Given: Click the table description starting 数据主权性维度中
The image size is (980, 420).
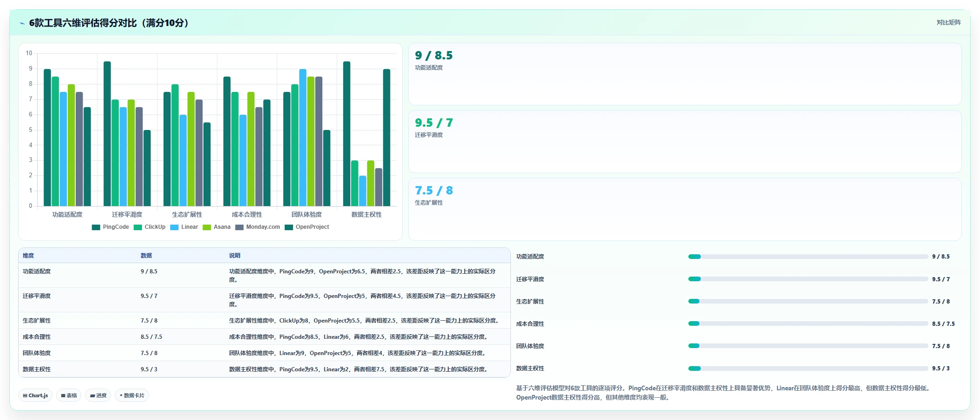Looking at the screenshot, I should (359, 369).
